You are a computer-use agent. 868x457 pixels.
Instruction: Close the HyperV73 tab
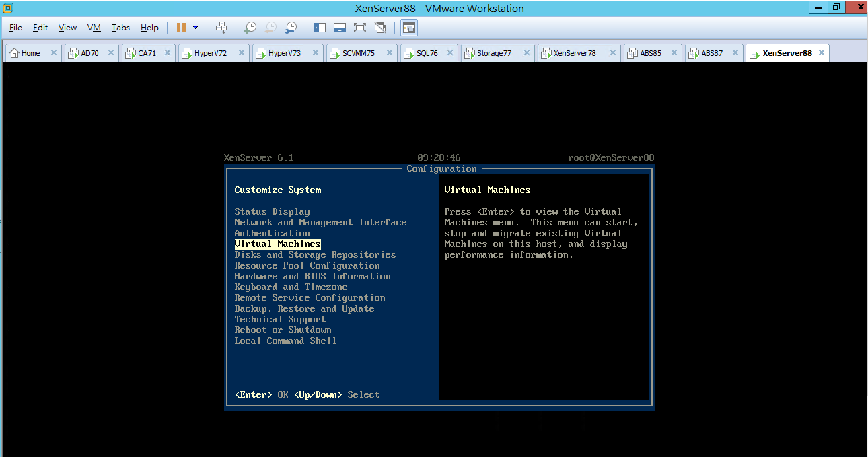[316, 53]
